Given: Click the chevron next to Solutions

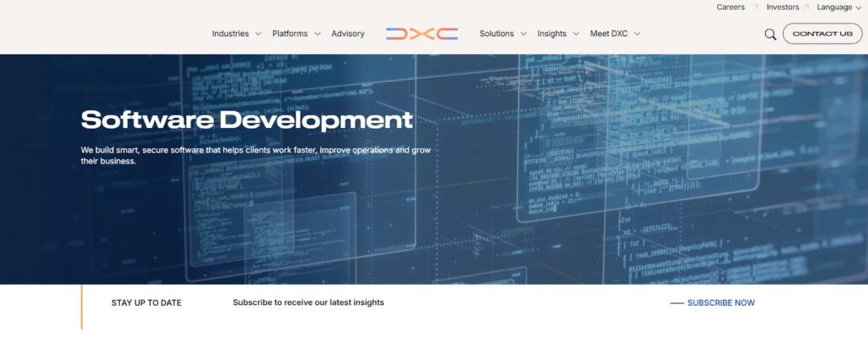Looking at the screenshot, I should [523, 35].
